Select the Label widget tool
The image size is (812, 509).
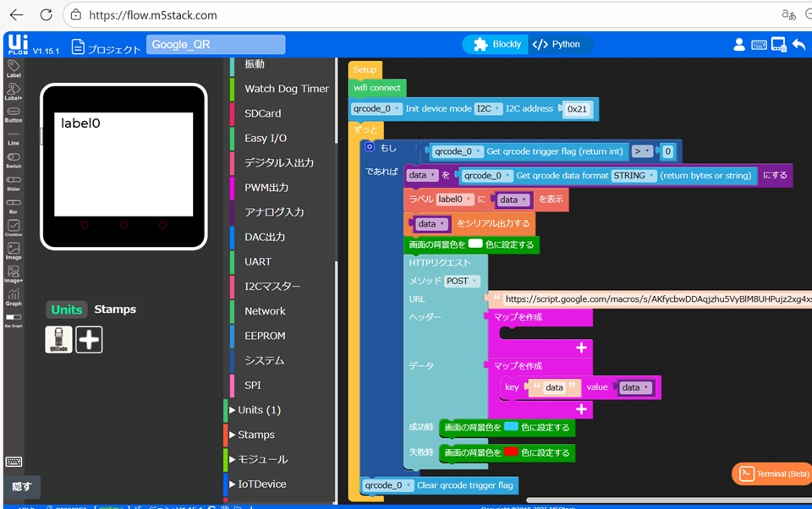point(14,68)
